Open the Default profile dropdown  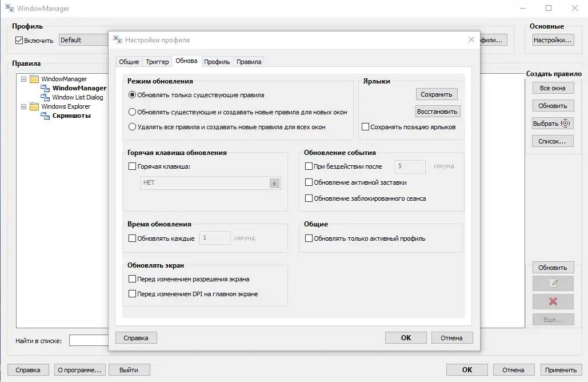83,40
